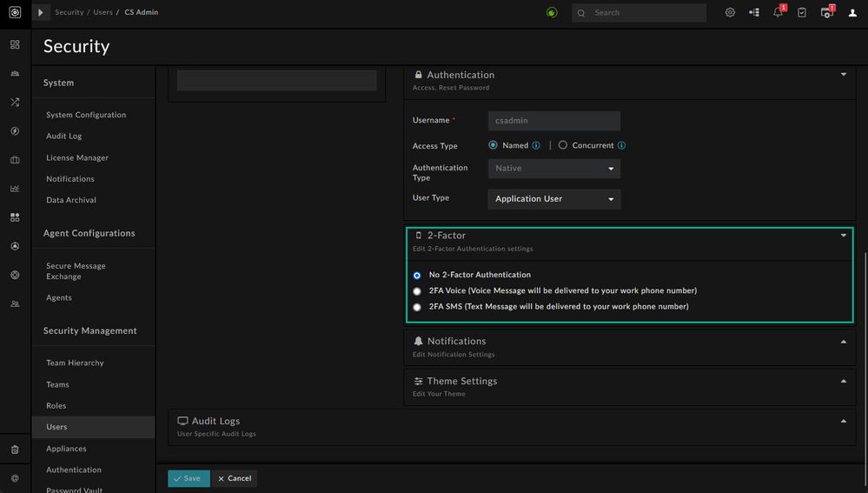Click the Save button
868x493 pixels.
tap(188, 478)
